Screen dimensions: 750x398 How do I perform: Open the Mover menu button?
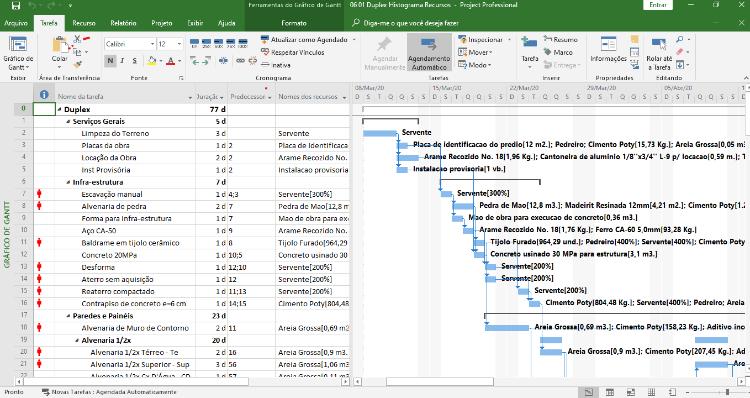(475, 52)
